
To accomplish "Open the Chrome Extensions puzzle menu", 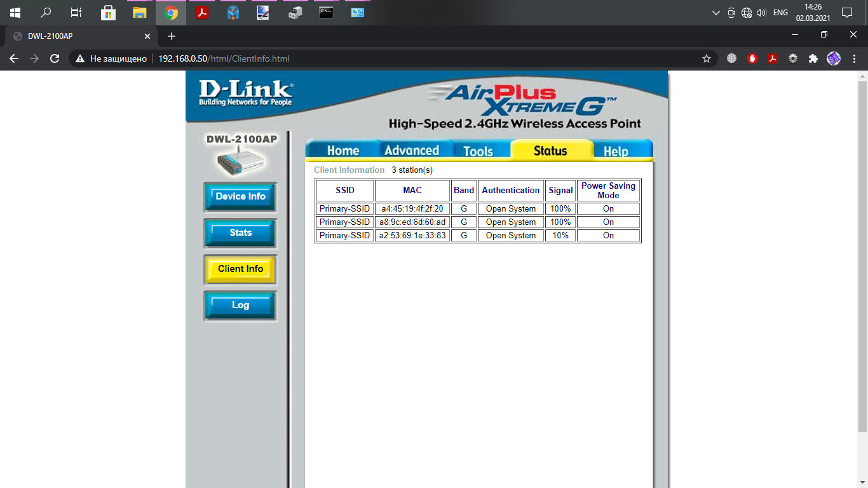I will pyautogui.click(x=813, y=58).
